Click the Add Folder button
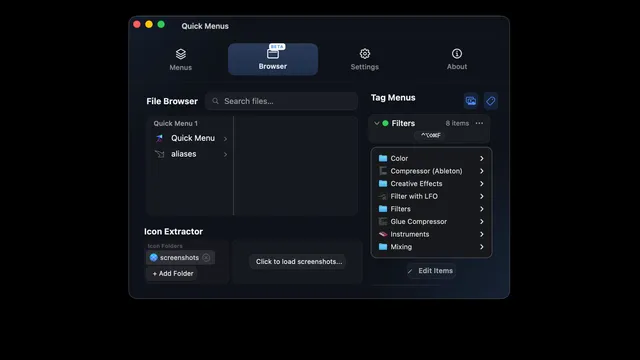This screenshot has height=360, width=640. [x=172, y=273]
